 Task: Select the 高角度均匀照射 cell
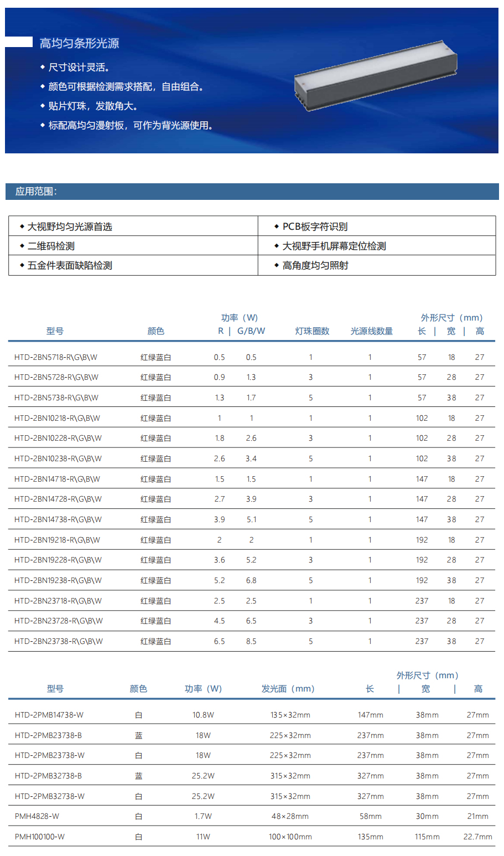315,265
